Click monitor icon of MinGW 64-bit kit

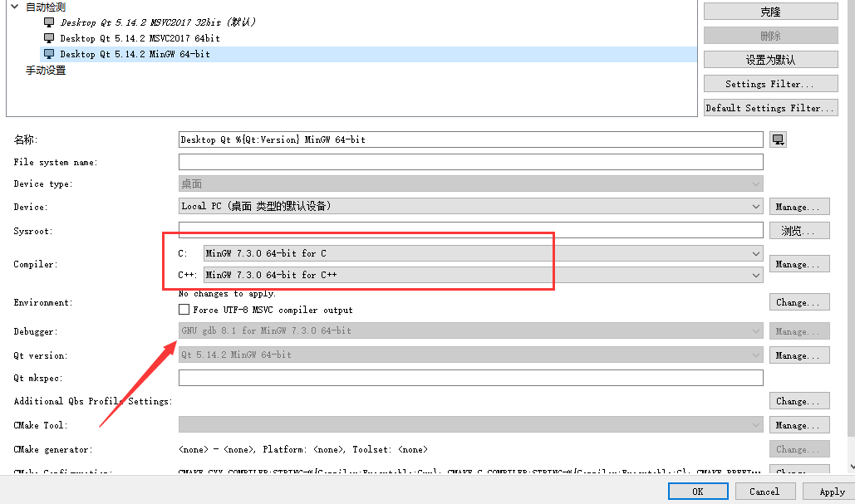pyautogui.click(x=49, y=54)
